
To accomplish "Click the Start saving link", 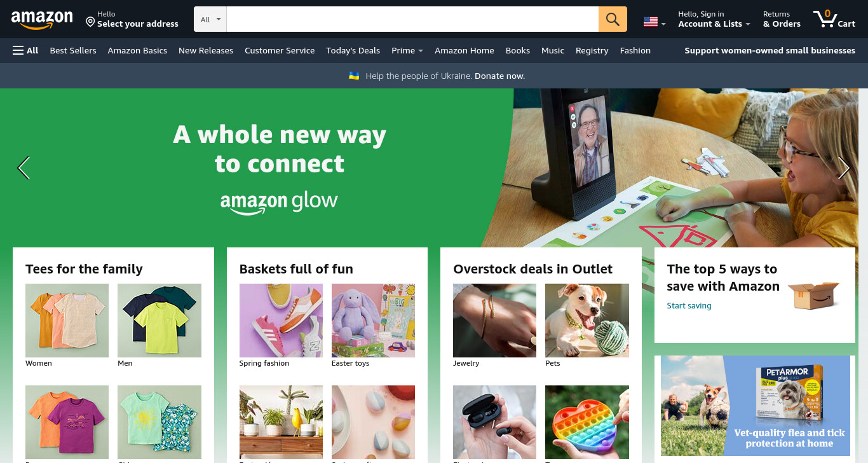I will pos(689,306).
